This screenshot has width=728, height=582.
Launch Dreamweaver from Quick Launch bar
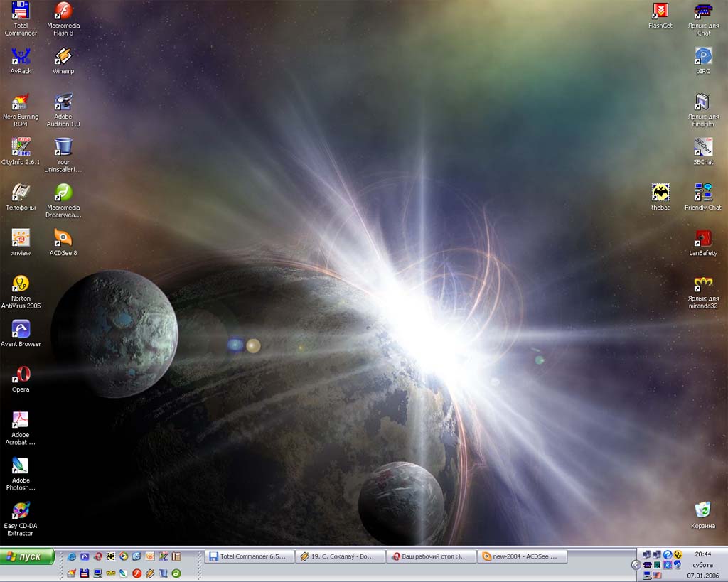pyautogui.click(x=176, y=573)
